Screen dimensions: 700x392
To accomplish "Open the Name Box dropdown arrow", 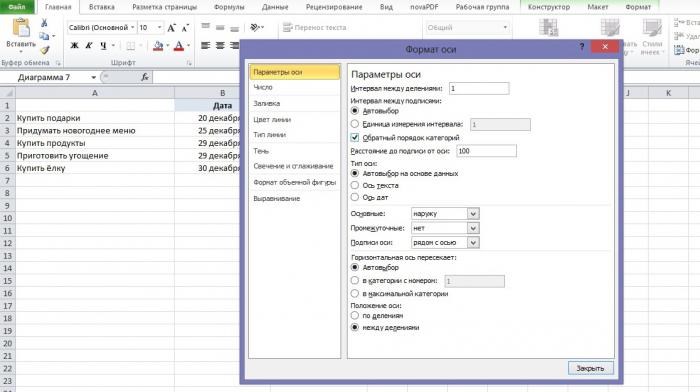I will (93, 77).
